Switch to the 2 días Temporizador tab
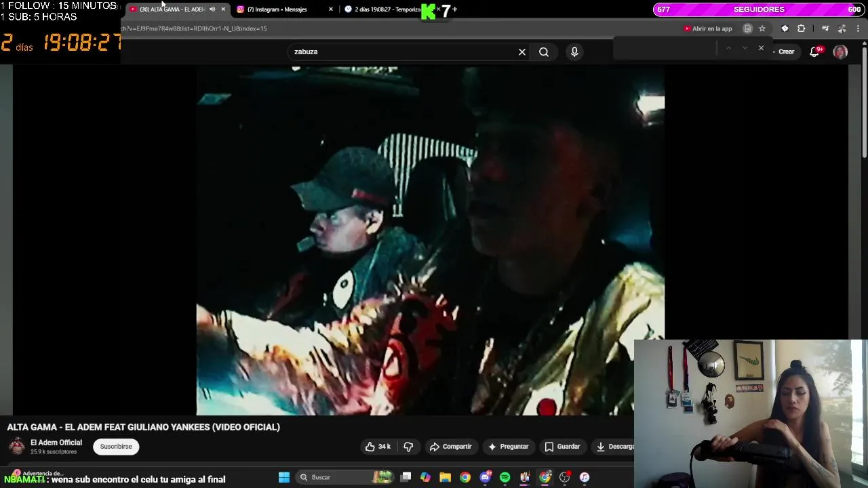The image size is (868, 488). (387, 9)
